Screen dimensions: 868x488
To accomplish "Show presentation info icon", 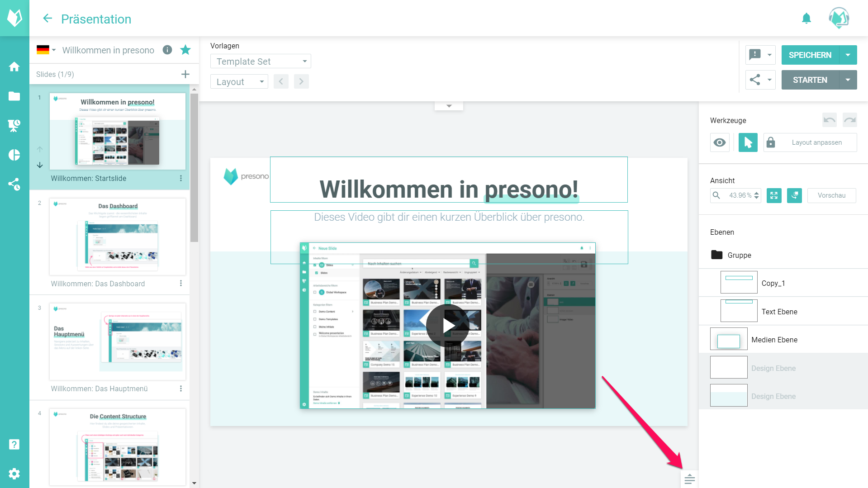I will 167,50.
